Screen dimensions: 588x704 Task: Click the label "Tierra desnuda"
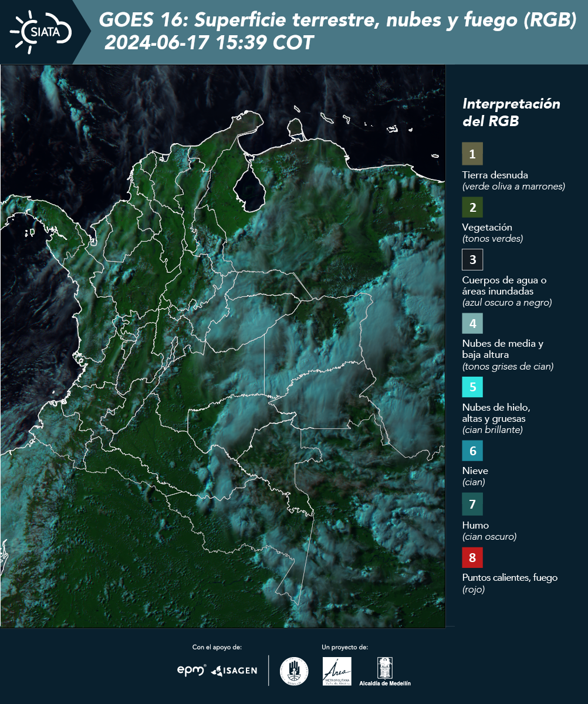495,175
